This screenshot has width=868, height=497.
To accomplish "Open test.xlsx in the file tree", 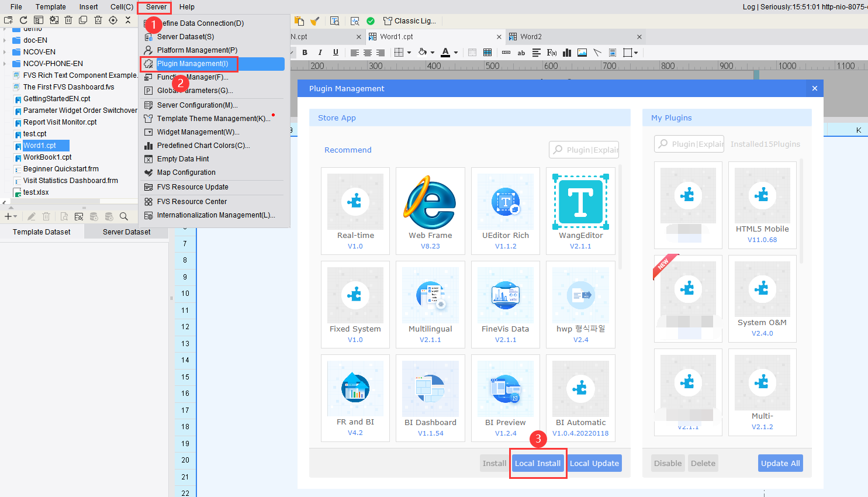I will pos(36,192).
